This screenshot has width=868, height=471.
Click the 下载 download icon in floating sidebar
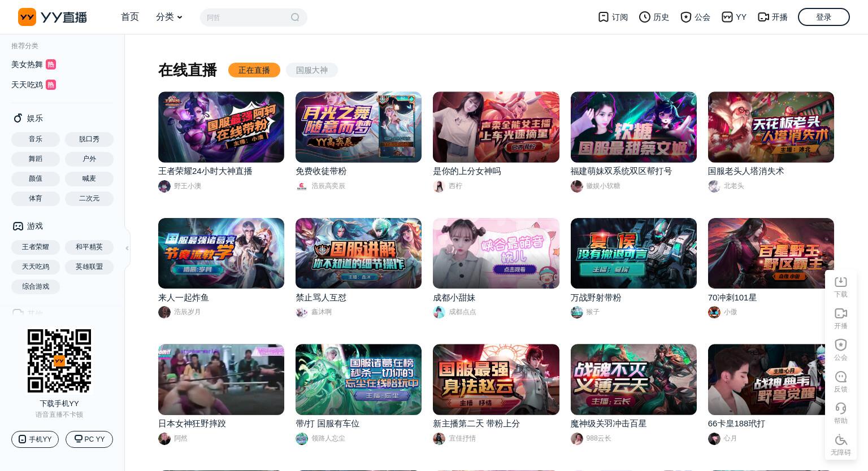(x=841, y=282)
